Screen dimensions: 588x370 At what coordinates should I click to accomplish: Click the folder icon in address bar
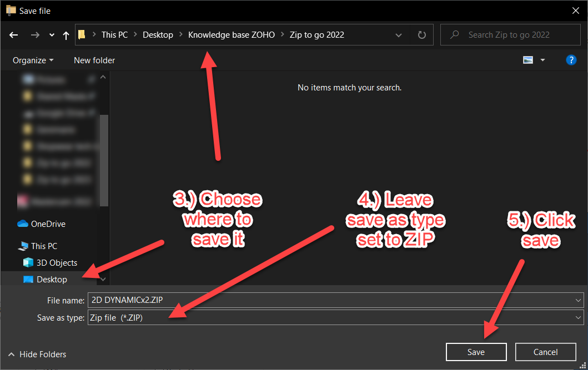(82, 35)
